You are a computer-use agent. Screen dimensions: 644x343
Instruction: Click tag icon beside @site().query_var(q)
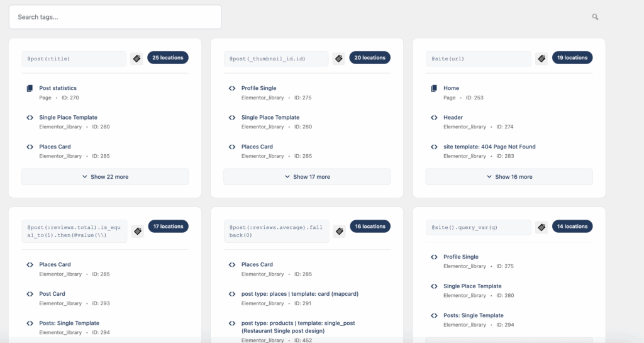pyautogui.click(x=541, y=227)
